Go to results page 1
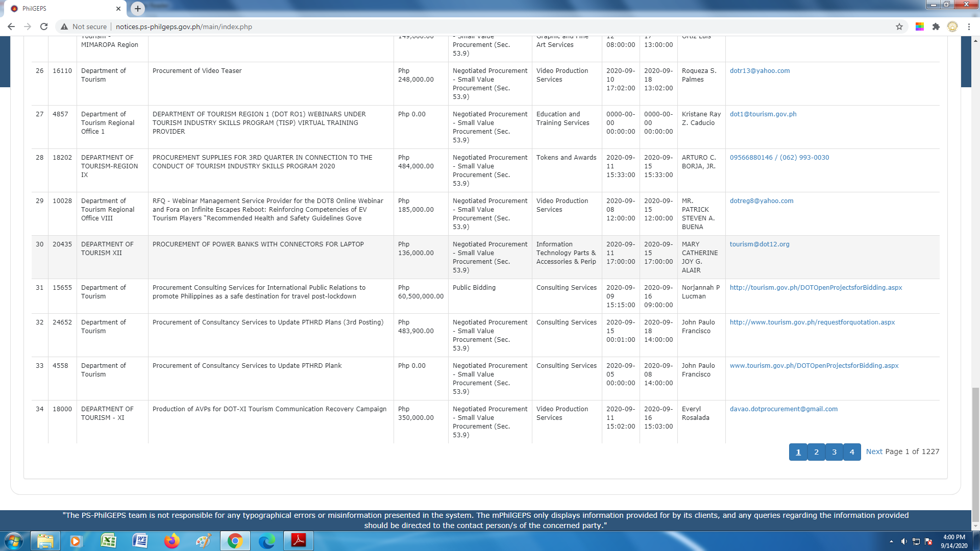 [x=798, y=452]
